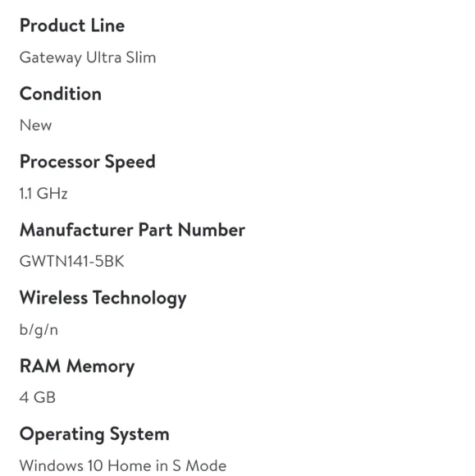Click the Wireless Technology heading
Viewport: 475px width, 476px height.
[x=103, y=299]
